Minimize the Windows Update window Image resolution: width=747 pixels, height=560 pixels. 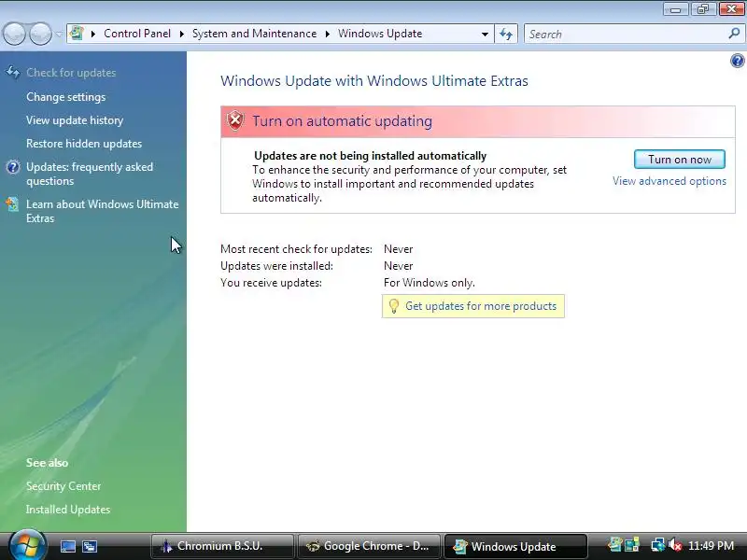(x=675, y=9)
